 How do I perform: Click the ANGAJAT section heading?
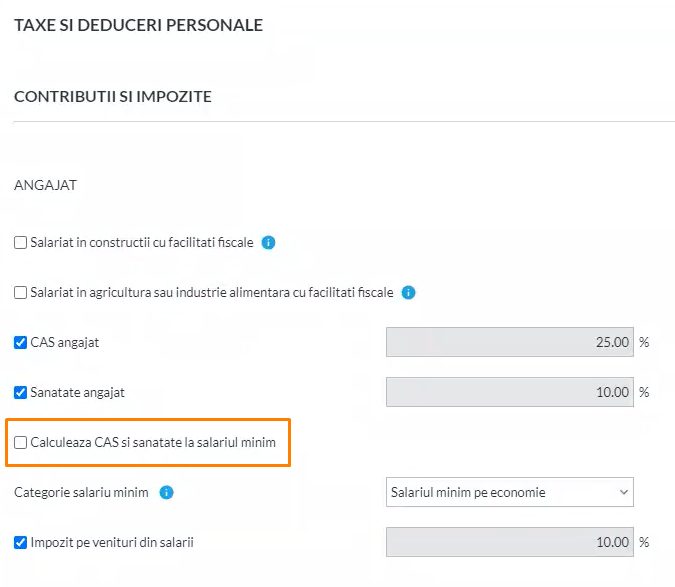point(45,185)
